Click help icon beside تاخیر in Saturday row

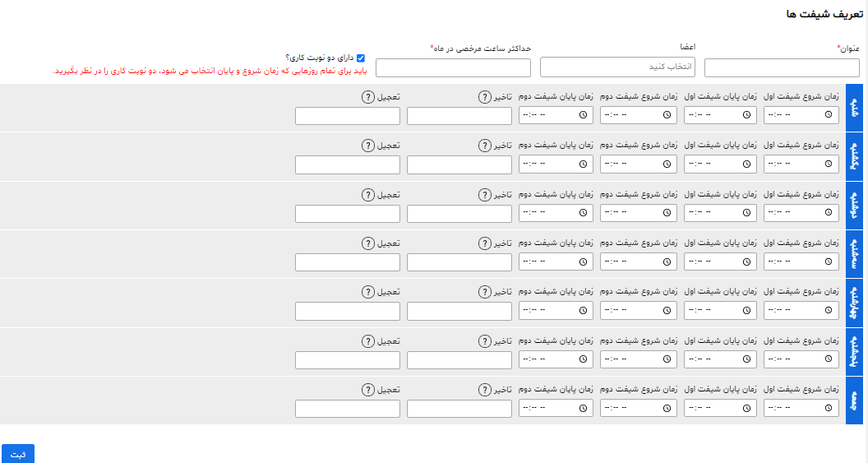pos(485,97)
